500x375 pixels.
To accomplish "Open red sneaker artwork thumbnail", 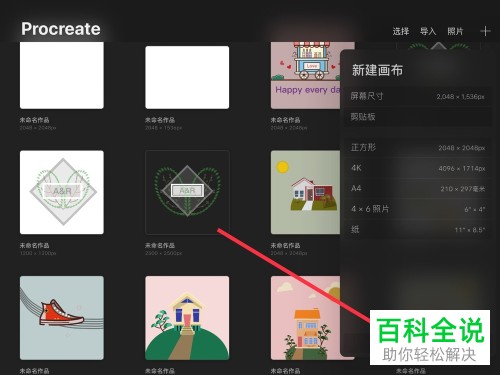I will 62,318.
